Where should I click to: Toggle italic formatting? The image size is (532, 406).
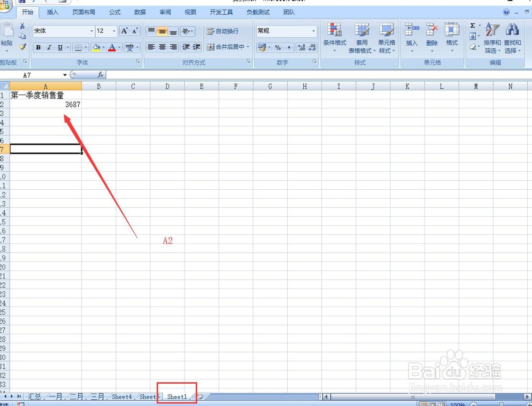pos(49,47)
